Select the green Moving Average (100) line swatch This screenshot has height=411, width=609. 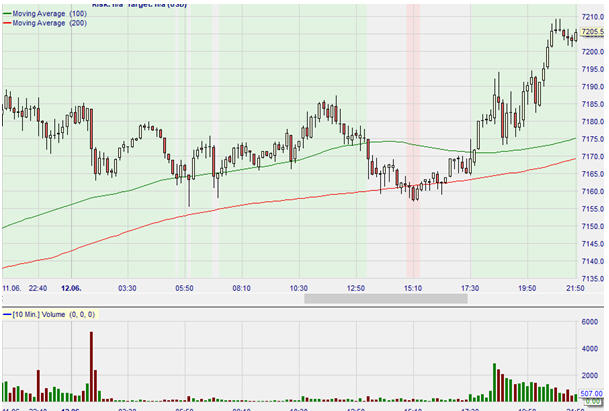coord(7,14)
